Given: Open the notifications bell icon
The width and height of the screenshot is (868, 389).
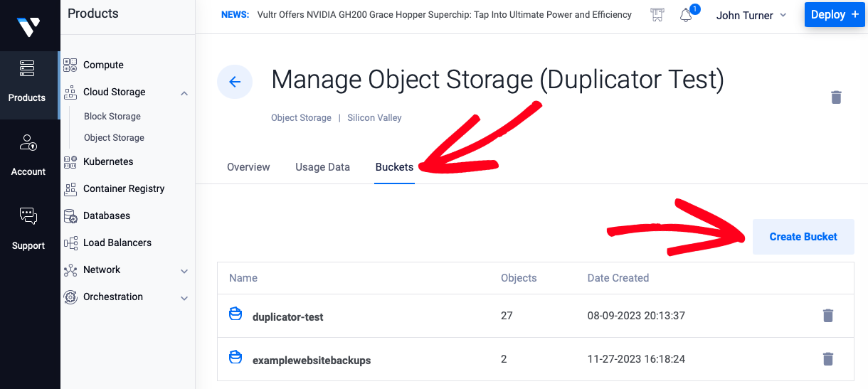Looking at the screenshot, I should pos(686,15).
